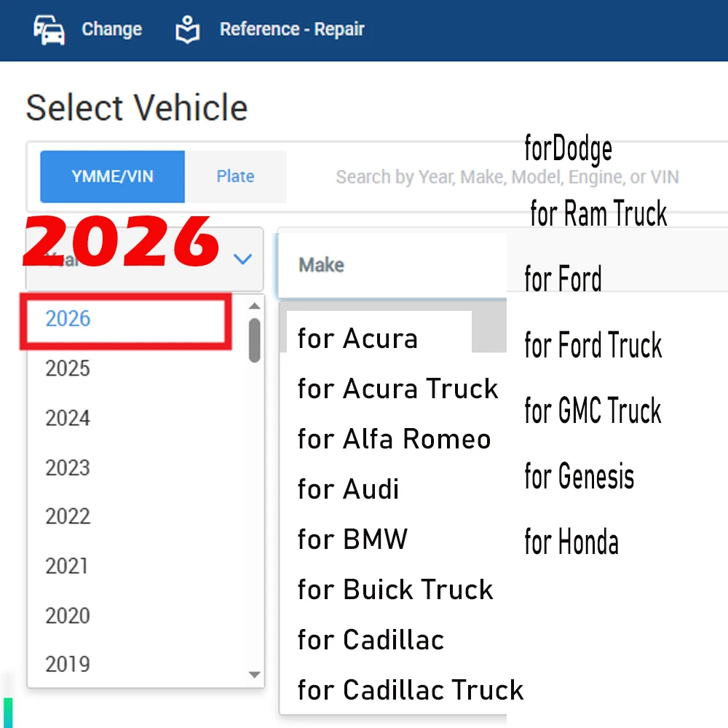Click the Reference - Repair book icon
The height and width of the screenshot is (728, 728).
pos(188,30)
